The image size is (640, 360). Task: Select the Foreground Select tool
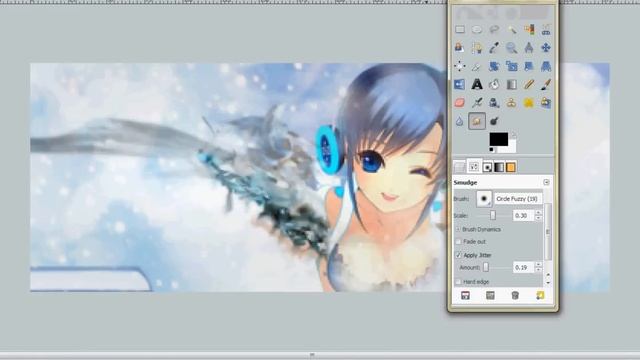(460, 48)
